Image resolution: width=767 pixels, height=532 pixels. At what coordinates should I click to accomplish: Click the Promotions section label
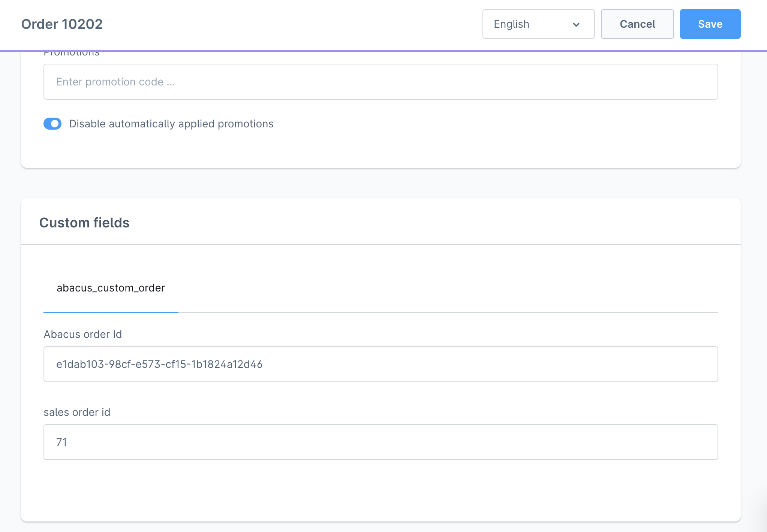click(71, 52)
